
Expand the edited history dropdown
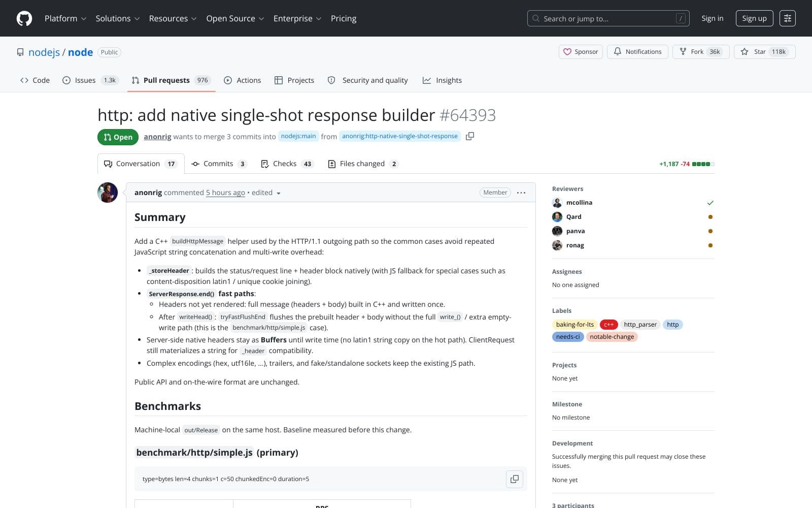pyautogui.click(x=266, y=193)
